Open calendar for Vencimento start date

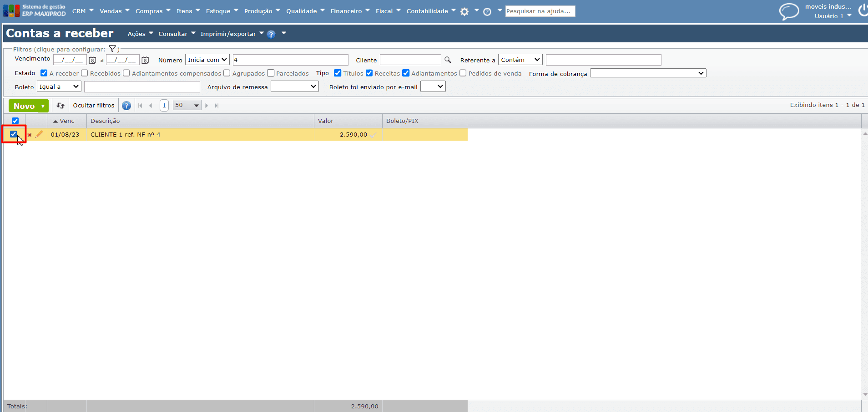tap(92, 60)
